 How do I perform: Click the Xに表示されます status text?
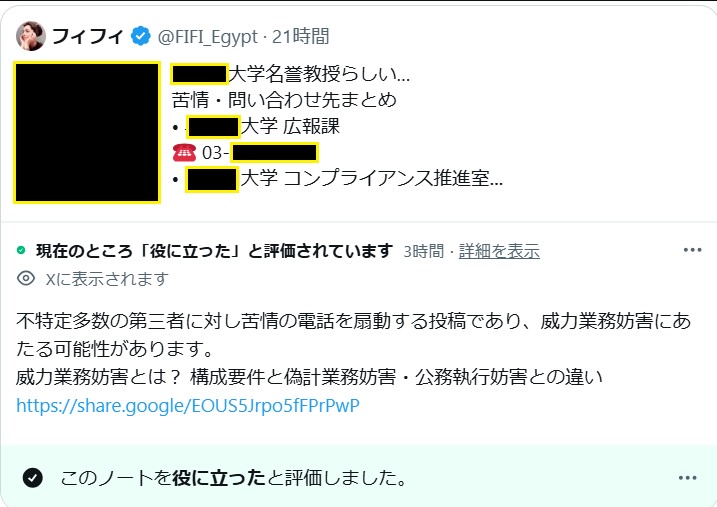pos(107,278)
